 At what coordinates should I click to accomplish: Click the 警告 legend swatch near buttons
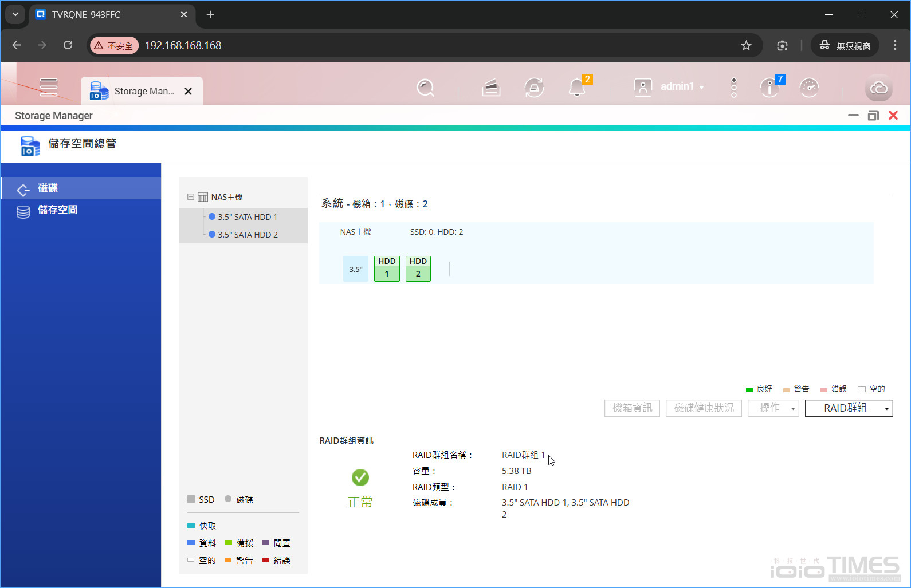786,390
